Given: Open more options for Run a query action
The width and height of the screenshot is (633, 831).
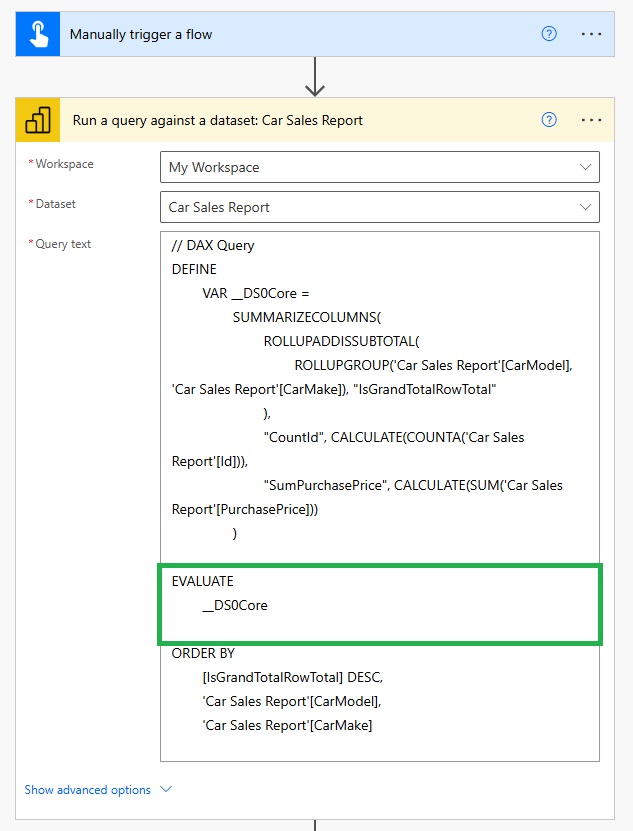Looking at the screenshot, I should click(x=591, y=120).
